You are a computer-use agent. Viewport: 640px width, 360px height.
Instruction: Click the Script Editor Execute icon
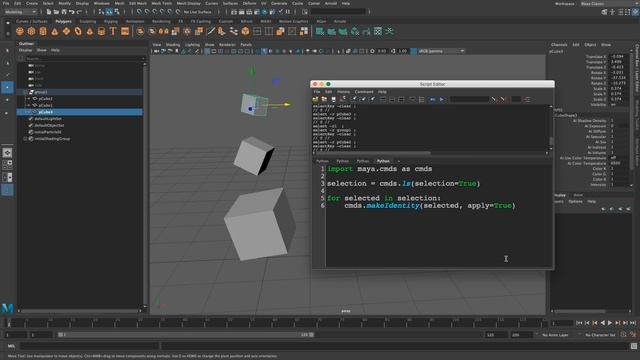click(442, 99)
